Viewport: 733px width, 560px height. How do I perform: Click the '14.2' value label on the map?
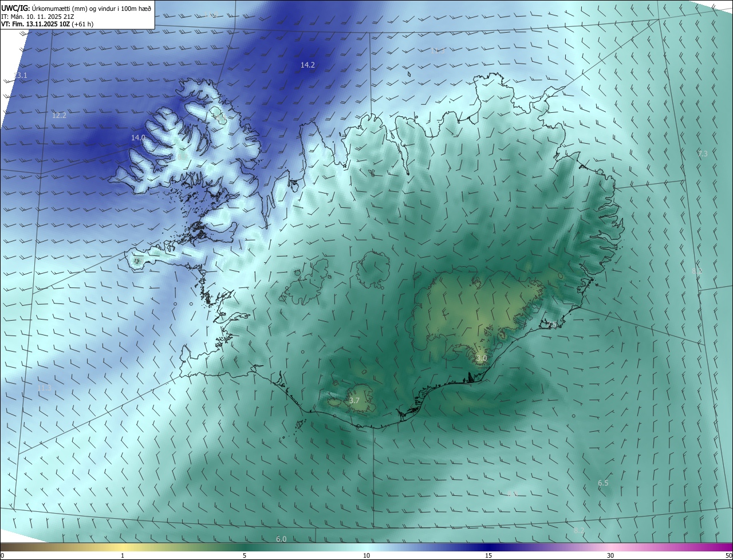[308, 65]
